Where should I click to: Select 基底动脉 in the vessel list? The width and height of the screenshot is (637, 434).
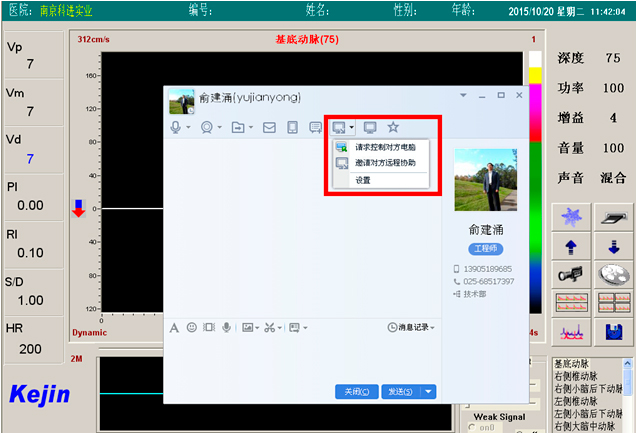click(x=572, y=363)
